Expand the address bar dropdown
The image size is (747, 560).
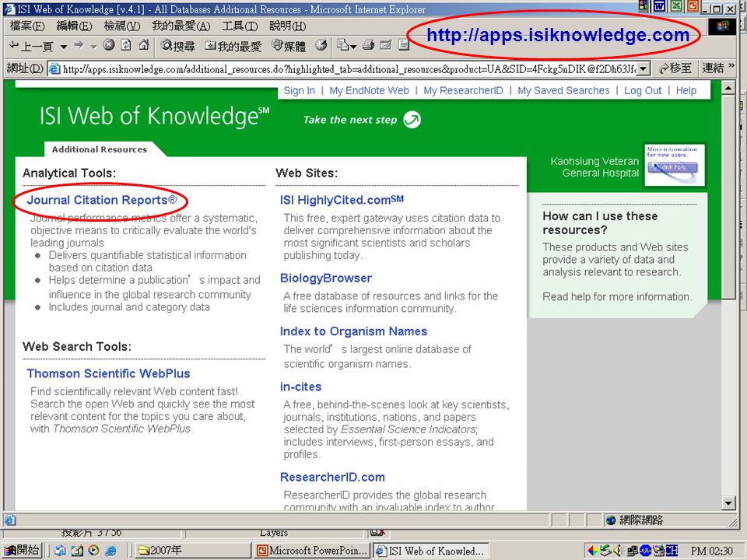pyautogui.click(x=644, y=69)
